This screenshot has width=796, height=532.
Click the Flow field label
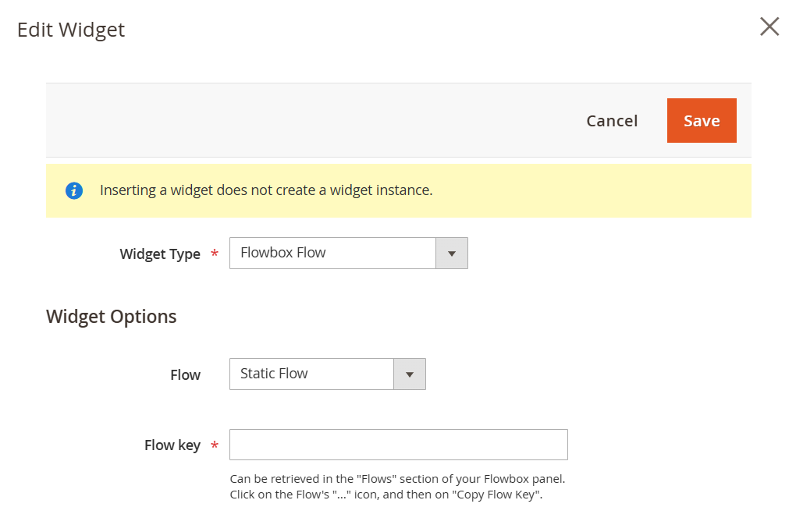[x=185, y=375]
